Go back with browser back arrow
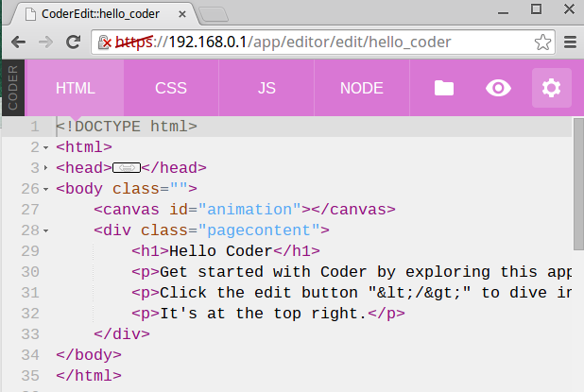 pos(19,43)
